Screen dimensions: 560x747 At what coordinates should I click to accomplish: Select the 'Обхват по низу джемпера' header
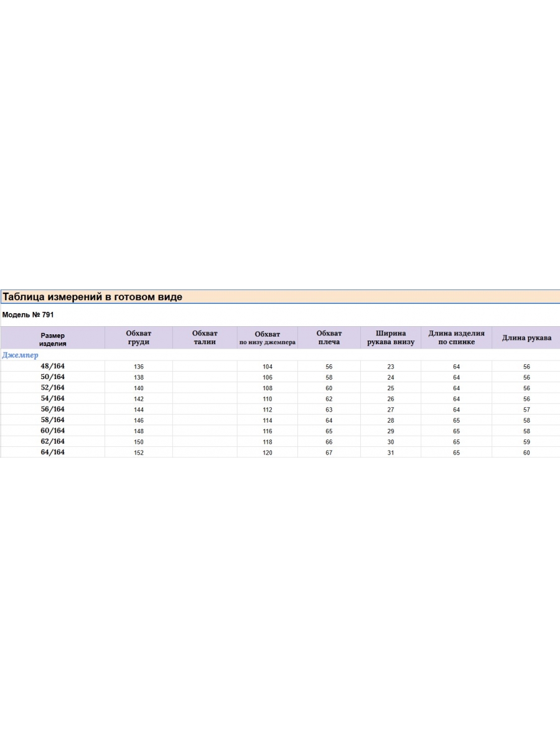268,339
